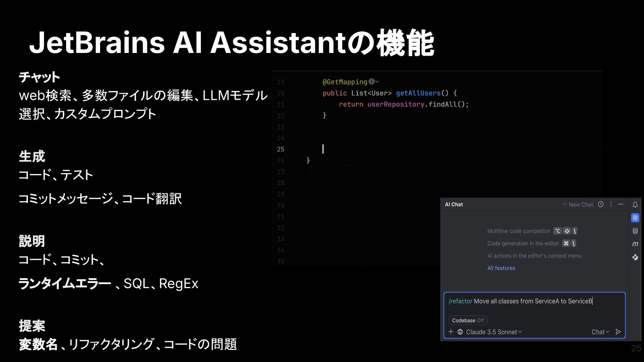
Task: Hide the AI Chat panel
Action: (621, 204)
